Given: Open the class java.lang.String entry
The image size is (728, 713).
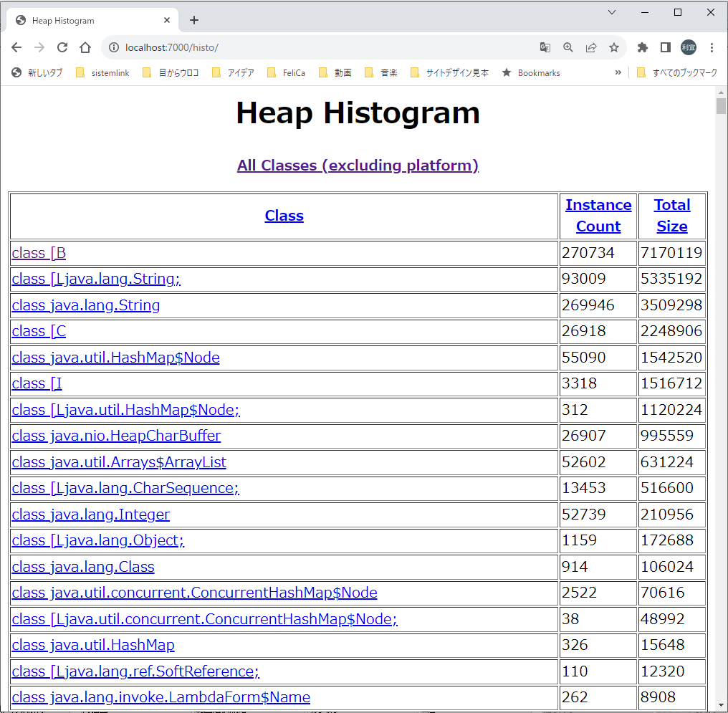Looking at the screenshot, I should [85, 305].
